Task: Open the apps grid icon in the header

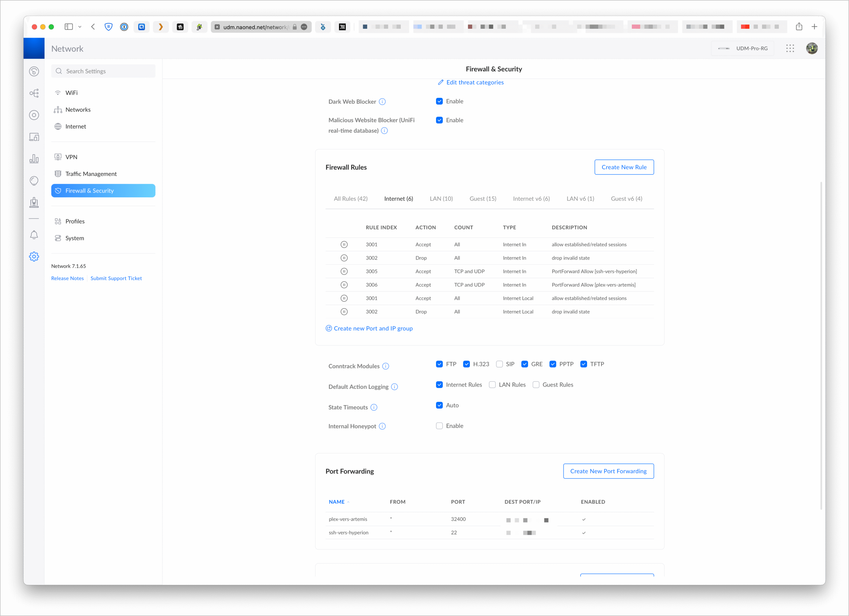Action: point(790,48)
